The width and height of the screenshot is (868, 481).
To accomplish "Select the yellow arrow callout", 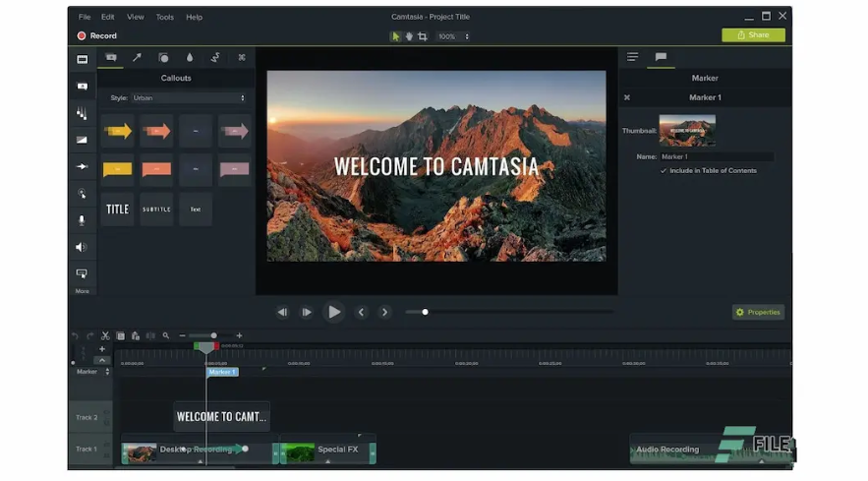I will coord(118,132).
